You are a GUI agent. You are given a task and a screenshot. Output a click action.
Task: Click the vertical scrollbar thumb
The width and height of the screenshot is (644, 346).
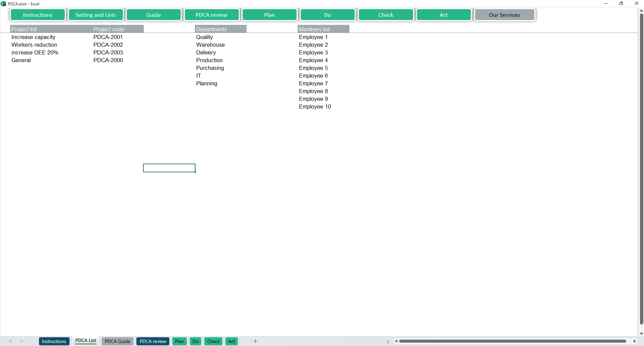tap(641, 168)
